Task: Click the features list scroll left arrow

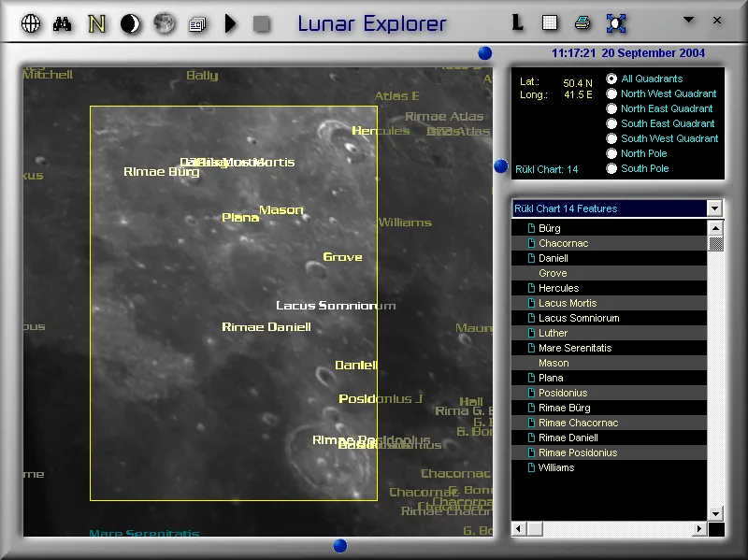Action: (519, 528)
